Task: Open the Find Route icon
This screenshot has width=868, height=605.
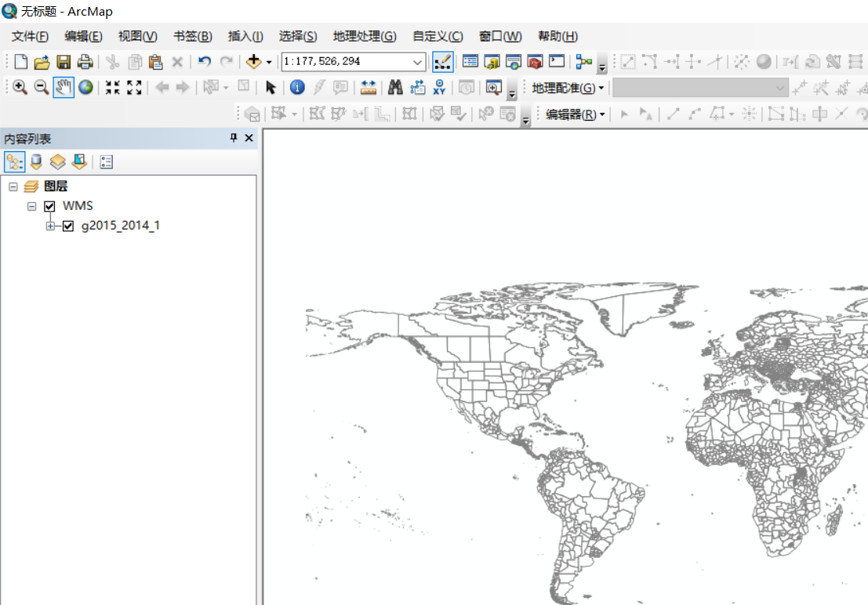Action: [x=417, y=88]
